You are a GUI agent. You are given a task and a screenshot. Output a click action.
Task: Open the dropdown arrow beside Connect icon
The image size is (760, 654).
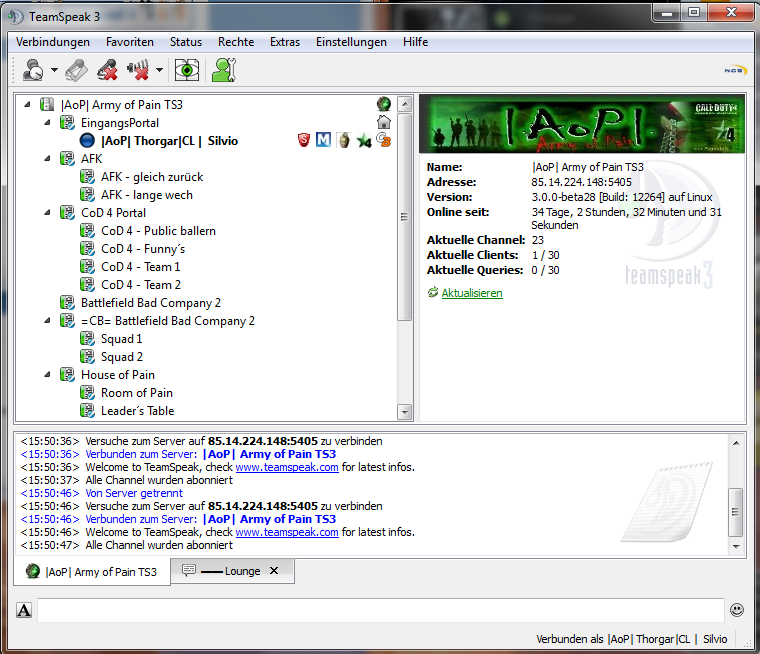[54, 70]
